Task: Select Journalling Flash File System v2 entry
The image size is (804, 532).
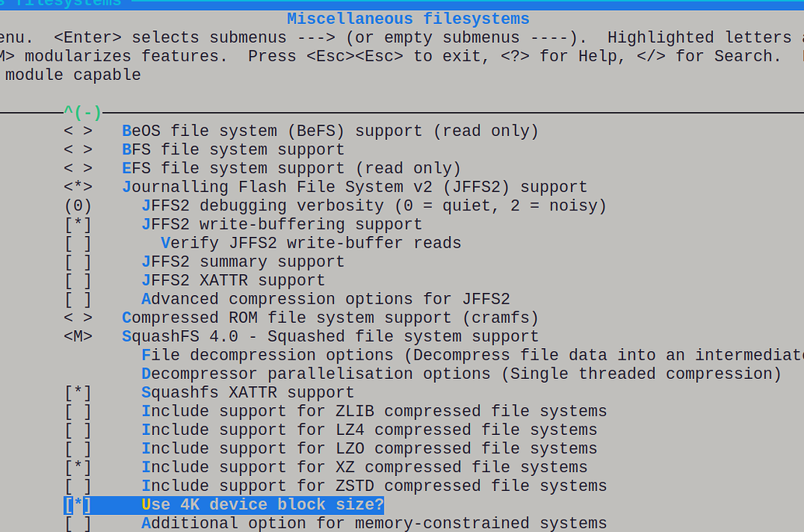Action: click(353, 187)
